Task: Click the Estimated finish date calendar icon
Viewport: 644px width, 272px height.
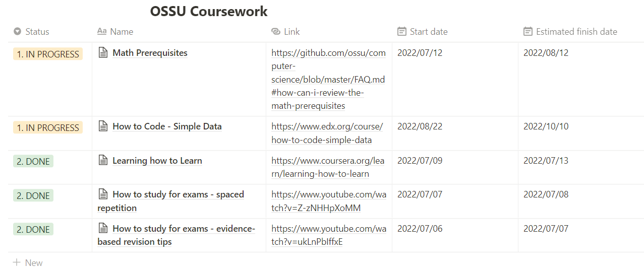Action: click(x=528, y=32)
